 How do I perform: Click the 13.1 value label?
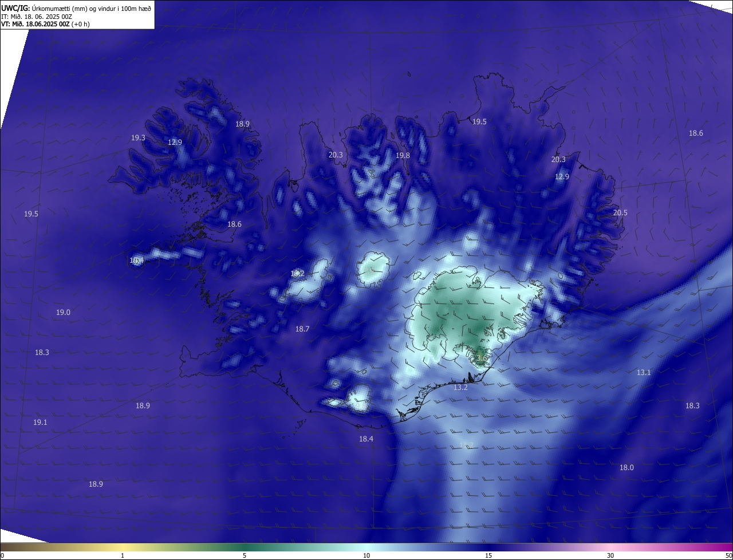coord(644,373)
